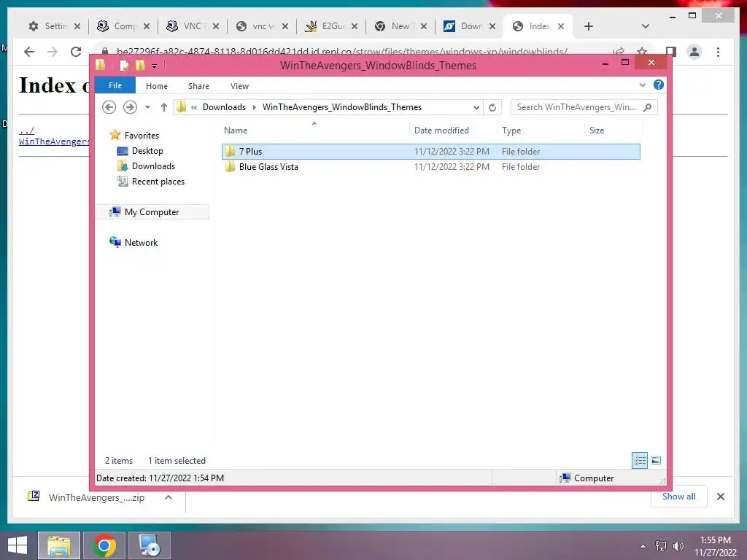Select the Blue Glass Vista folder
The height and width of the screenshot is (560, 747).
[x=430, y=167]
